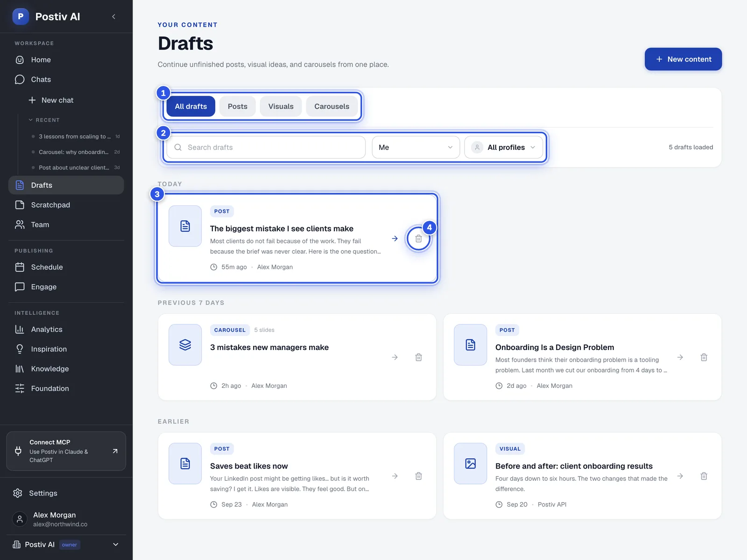Click the New content button
This screenshot has height=560, width=747.
point(684,59)
